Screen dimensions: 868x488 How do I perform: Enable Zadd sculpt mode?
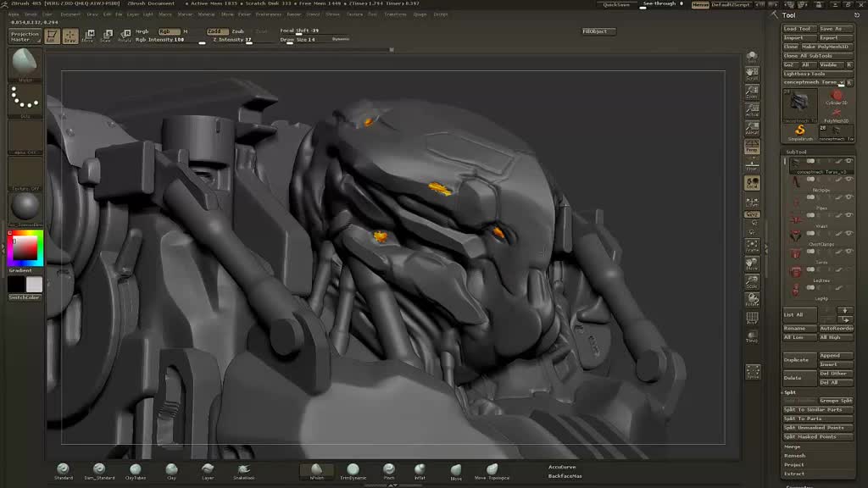click(x=215, y=31)
